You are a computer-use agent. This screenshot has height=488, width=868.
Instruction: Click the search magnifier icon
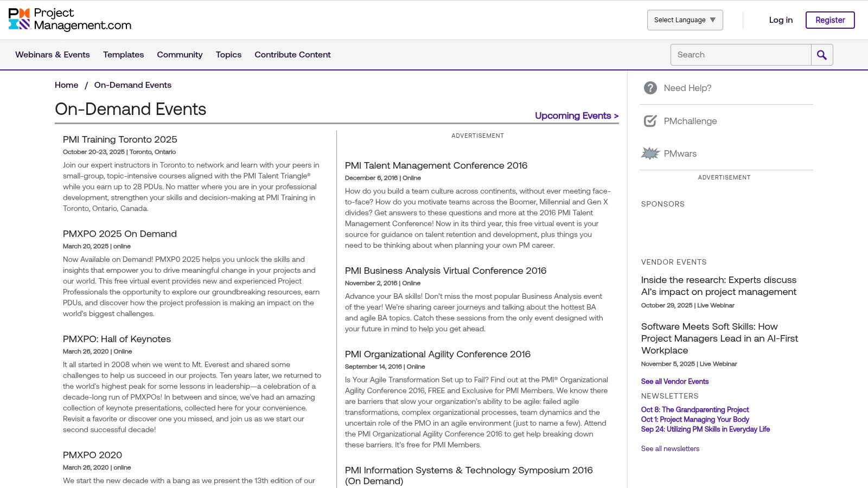click(822, 54)
